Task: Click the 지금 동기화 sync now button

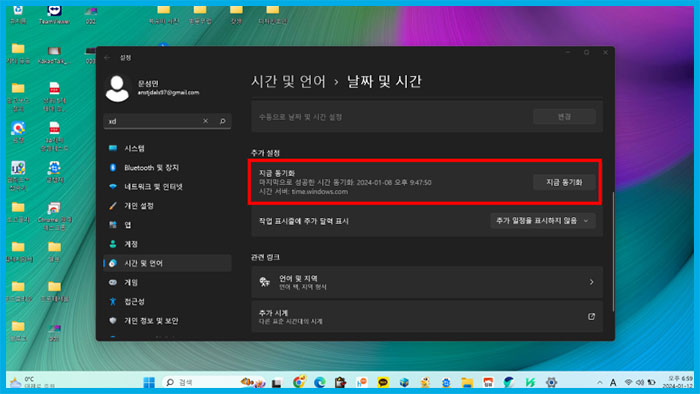Action: 564,182
